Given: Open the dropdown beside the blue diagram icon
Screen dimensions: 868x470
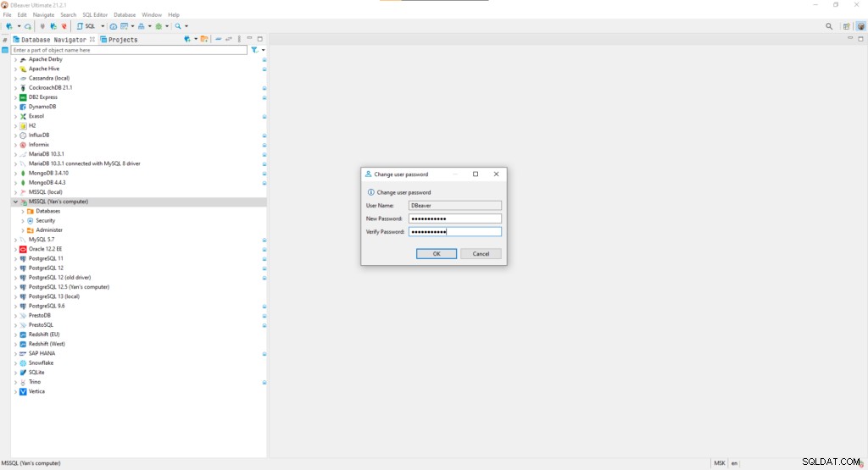Looking at the screenshot, I should 149,26.
